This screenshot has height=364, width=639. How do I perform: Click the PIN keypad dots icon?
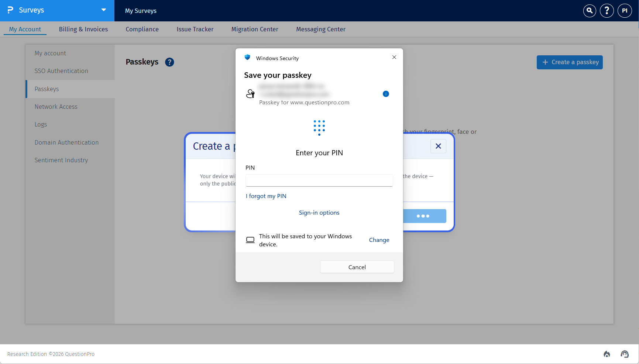[319, 128]
